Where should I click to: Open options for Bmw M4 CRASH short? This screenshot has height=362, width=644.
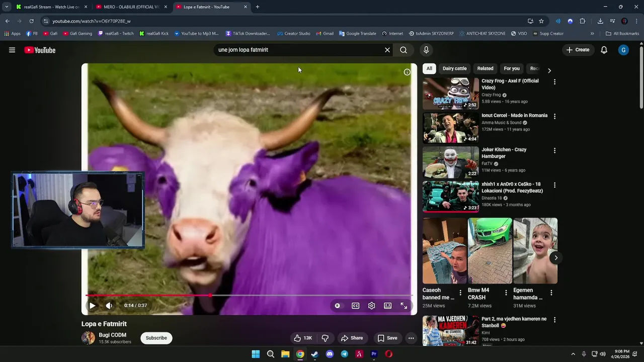pos(506,293)
